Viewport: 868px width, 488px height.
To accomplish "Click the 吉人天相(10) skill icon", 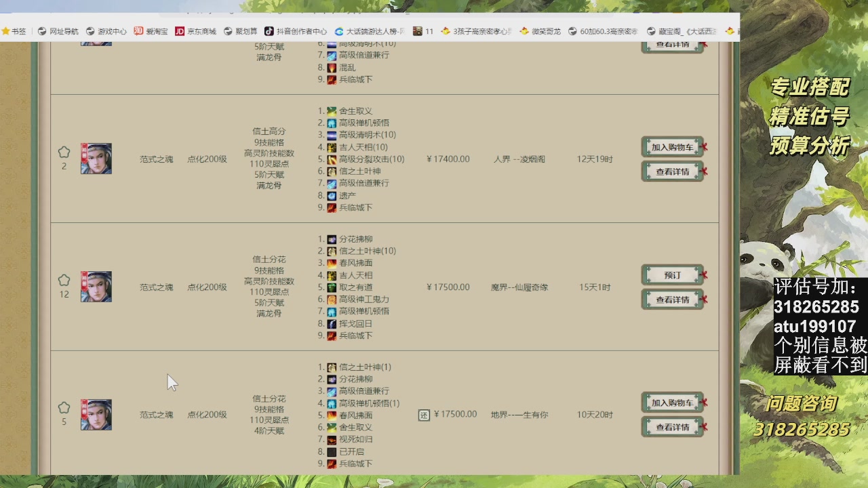I will tap(332, 147).
